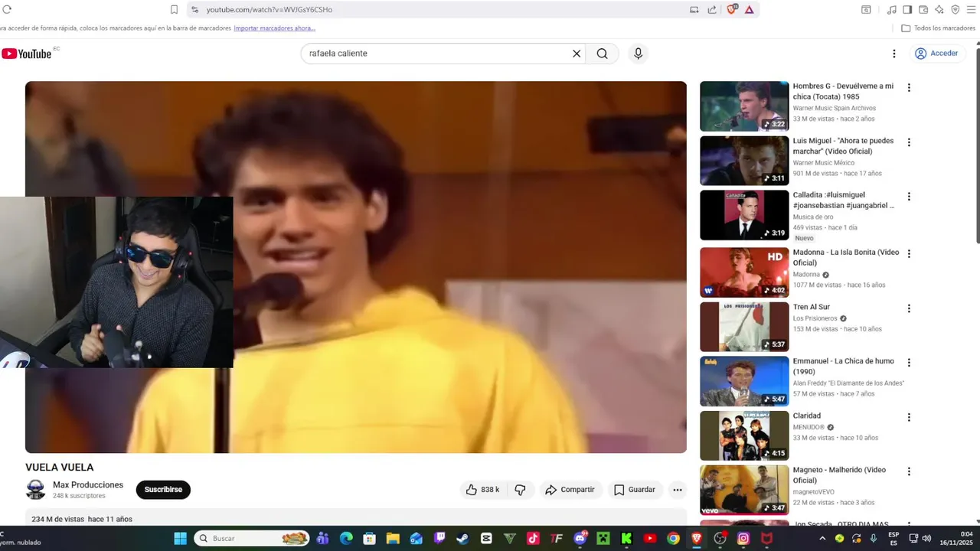Open options menu for Calladita video
Image resolution: width=980 pixels, height=551 pixels.
909,197
